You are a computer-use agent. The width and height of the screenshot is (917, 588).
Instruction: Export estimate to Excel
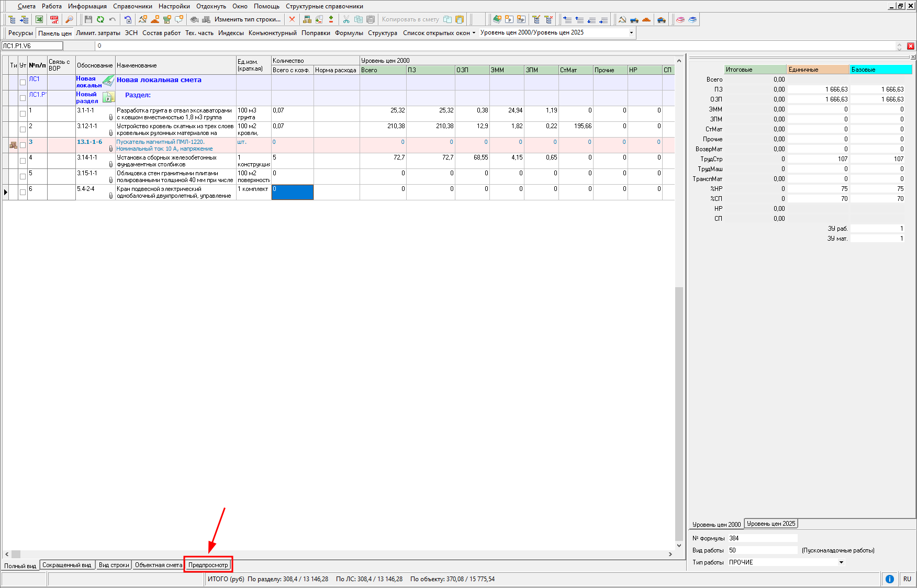[39, 19]
